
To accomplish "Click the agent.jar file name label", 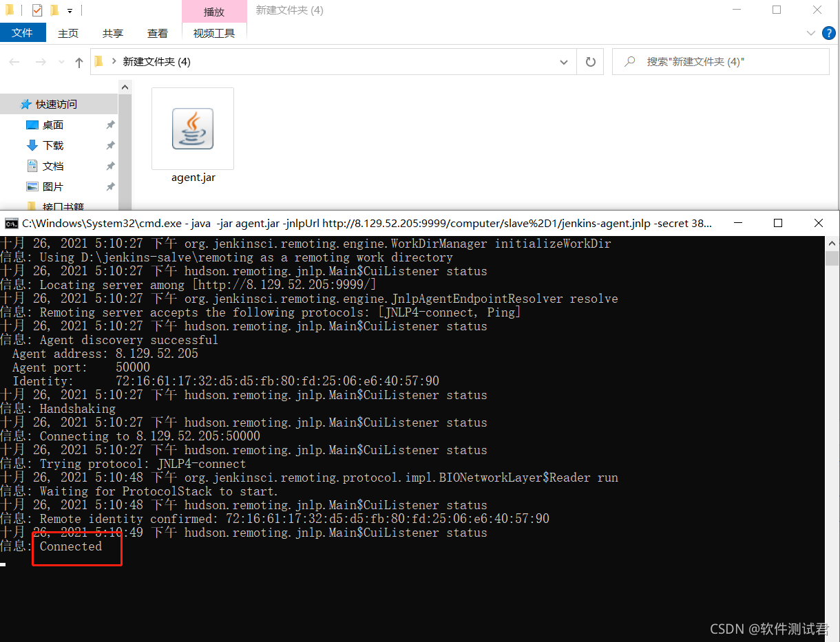I will (x=193, y=178).
